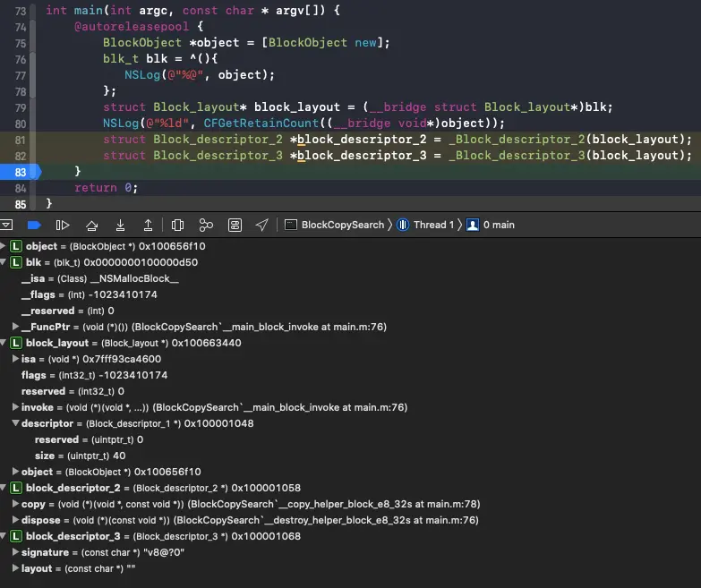This screenshot has width=701, height=588.
Task: Open Debug View Hierarchy icon
Action: click(177, 225)
